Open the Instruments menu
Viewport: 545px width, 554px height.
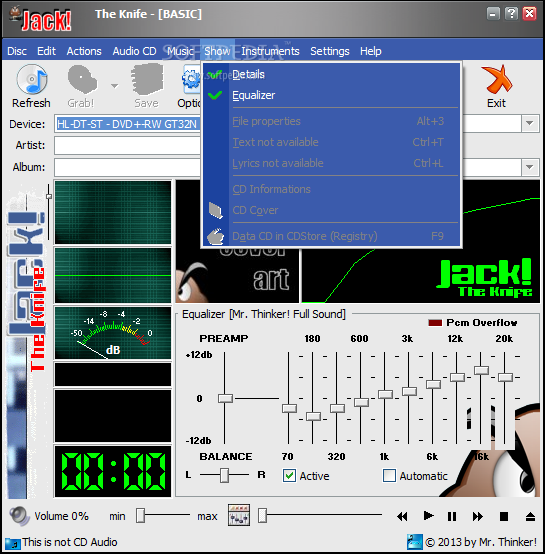[270, 51]
